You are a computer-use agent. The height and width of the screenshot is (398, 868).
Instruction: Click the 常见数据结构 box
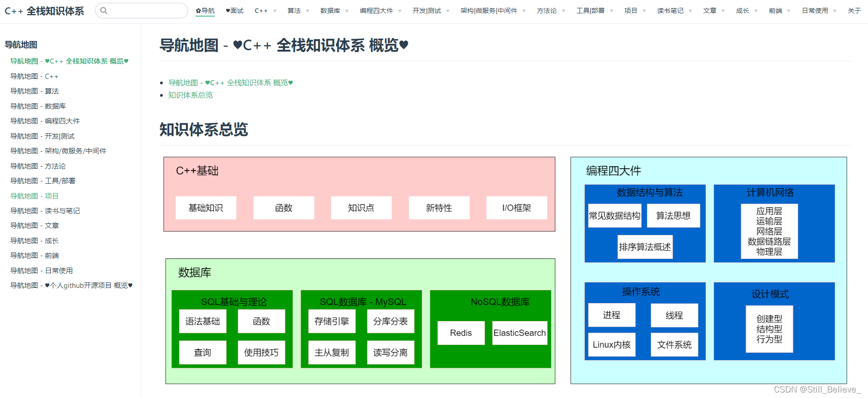click(615, 216)
